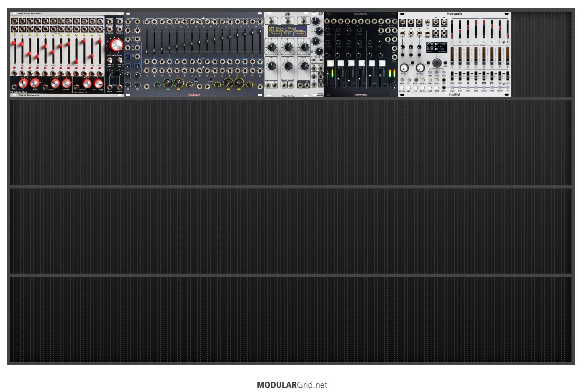Click the Metropolix RESET input jack
Viewport: 585px width, 392px height.
(x=427, y=33)
